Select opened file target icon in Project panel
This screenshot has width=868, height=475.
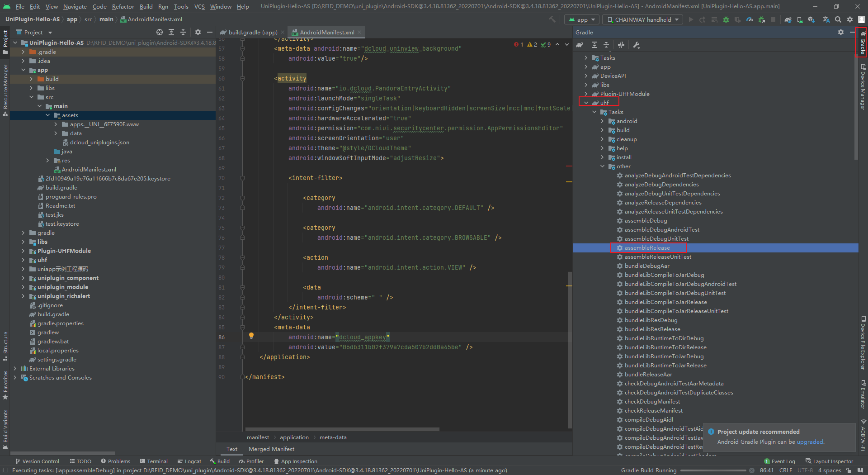160,32
